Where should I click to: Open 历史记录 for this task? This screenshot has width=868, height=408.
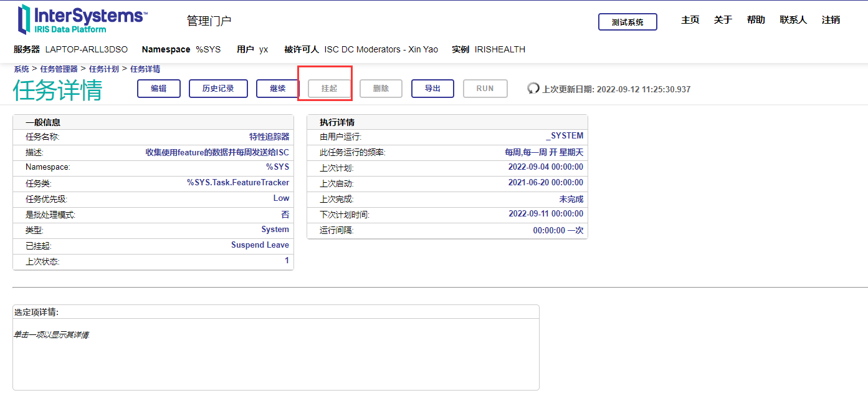point(218,89)
